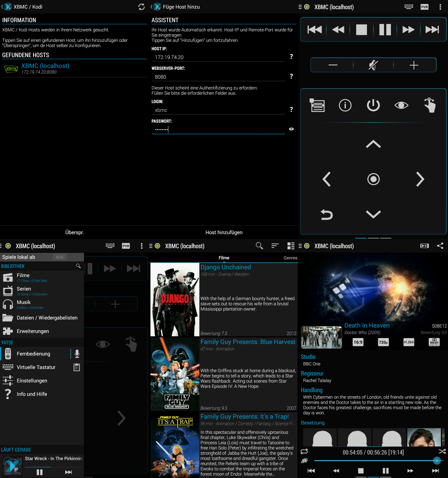
Task: Stop playback in top remote panel
Action: click(x=361, y=30)
